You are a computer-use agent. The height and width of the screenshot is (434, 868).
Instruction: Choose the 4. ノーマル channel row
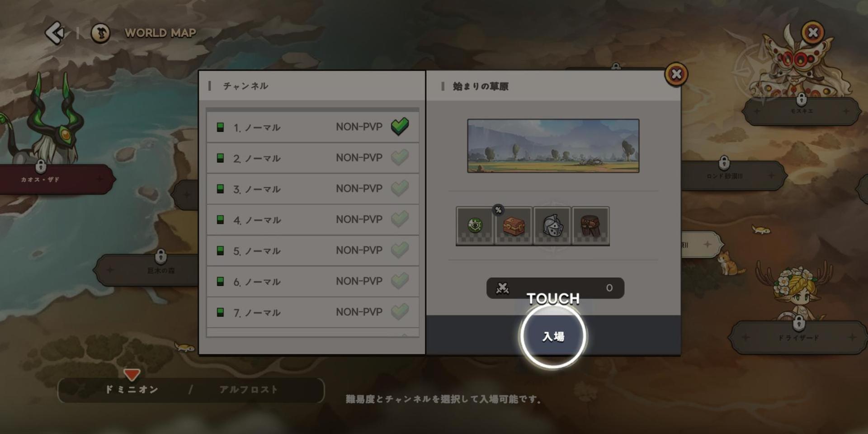click(312, 220)
